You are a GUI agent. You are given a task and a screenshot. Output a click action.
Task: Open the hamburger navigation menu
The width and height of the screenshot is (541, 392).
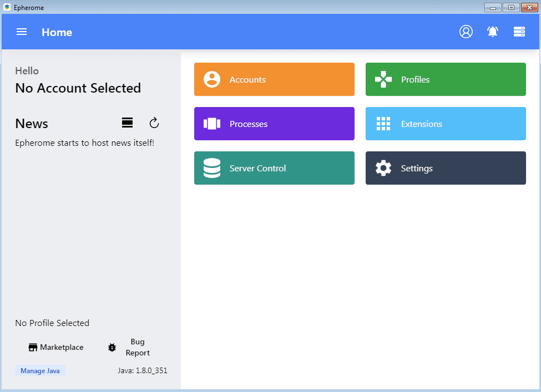[22, 32]
